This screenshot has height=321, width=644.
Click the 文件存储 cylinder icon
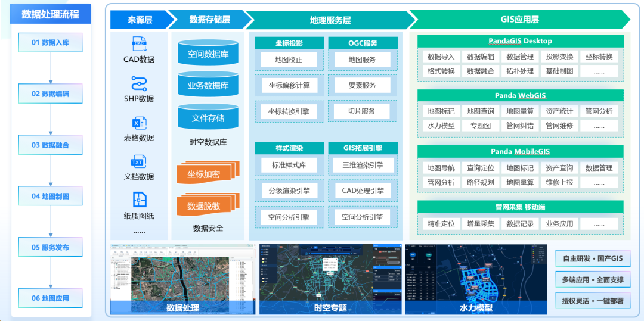208,117
